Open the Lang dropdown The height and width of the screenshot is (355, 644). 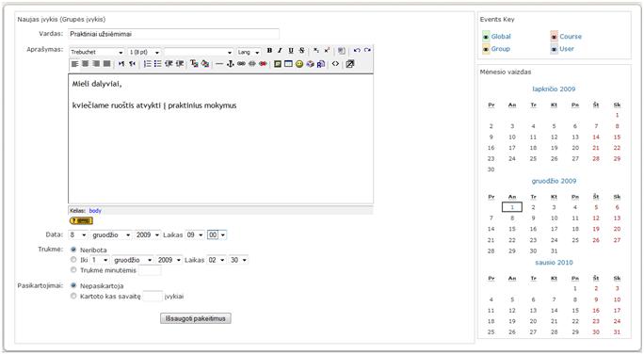tap(249, 52)
